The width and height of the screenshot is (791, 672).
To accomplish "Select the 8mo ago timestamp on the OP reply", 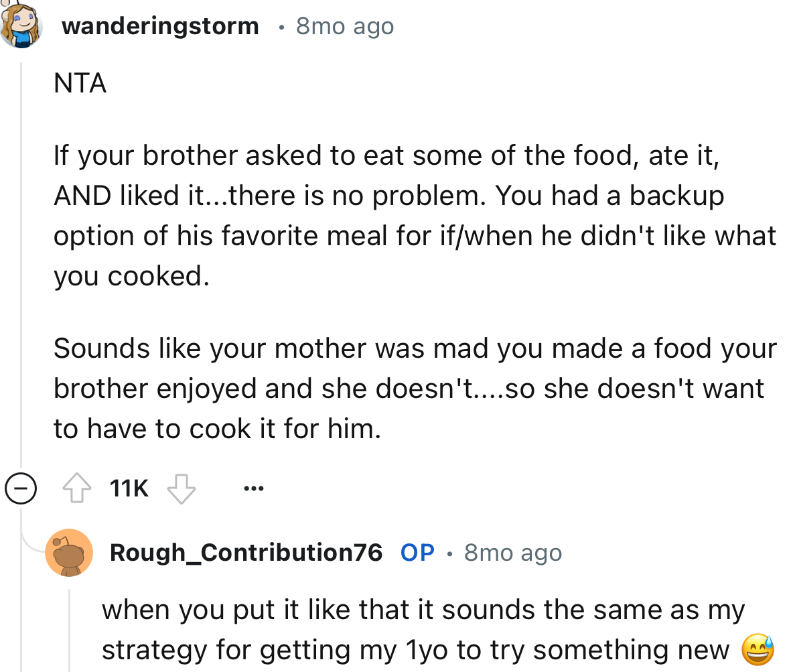I will [512, 552].
